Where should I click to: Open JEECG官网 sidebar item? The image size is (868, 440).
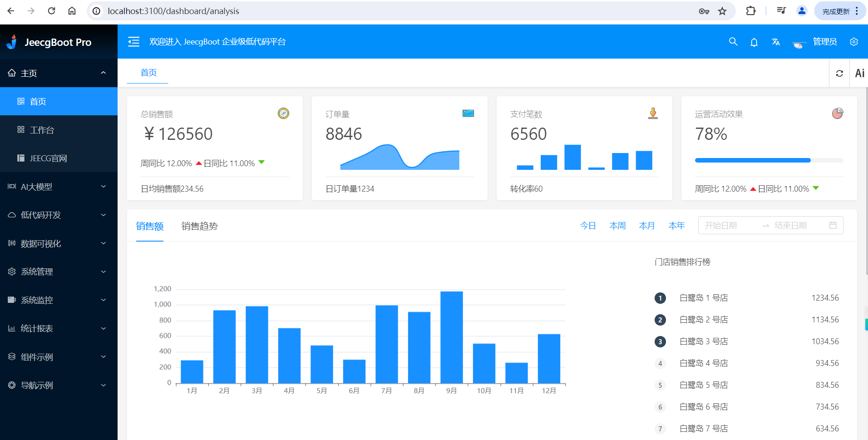[x=59, y=158]
